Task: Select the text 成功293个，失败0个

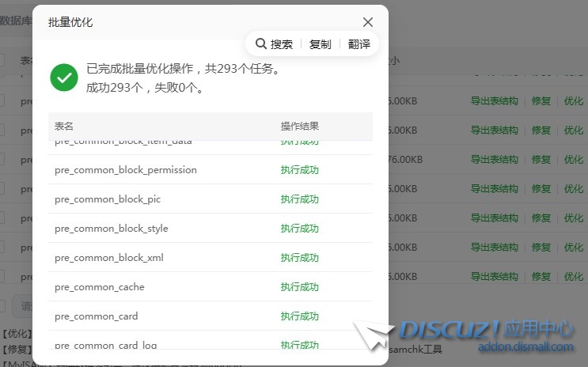Action: tap(145, 88)
